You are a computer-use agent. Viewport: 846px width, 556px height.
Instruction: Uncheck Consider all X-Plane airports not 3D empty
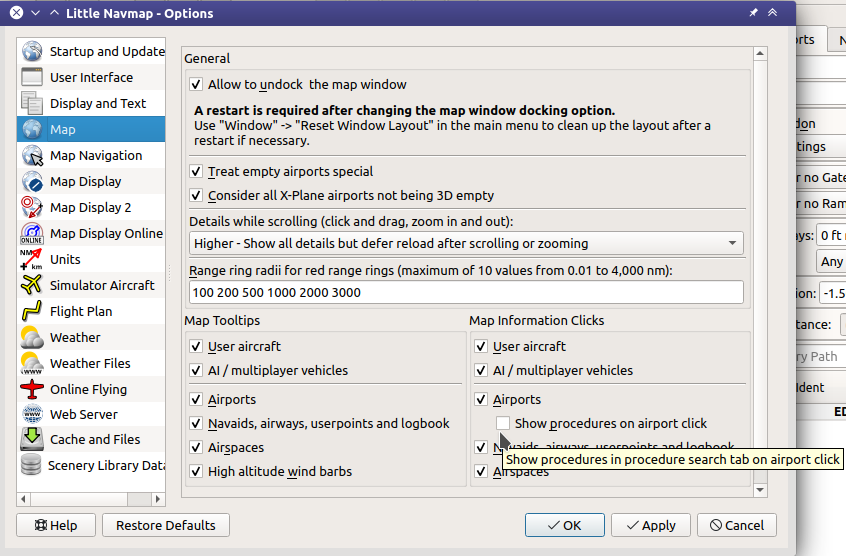[x=196, y=195]
